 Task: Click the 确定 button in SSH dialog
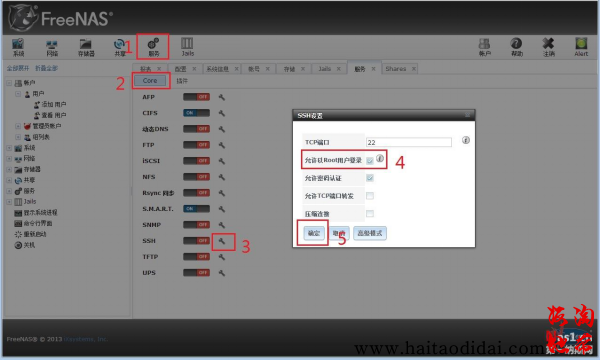coord(314,233)
